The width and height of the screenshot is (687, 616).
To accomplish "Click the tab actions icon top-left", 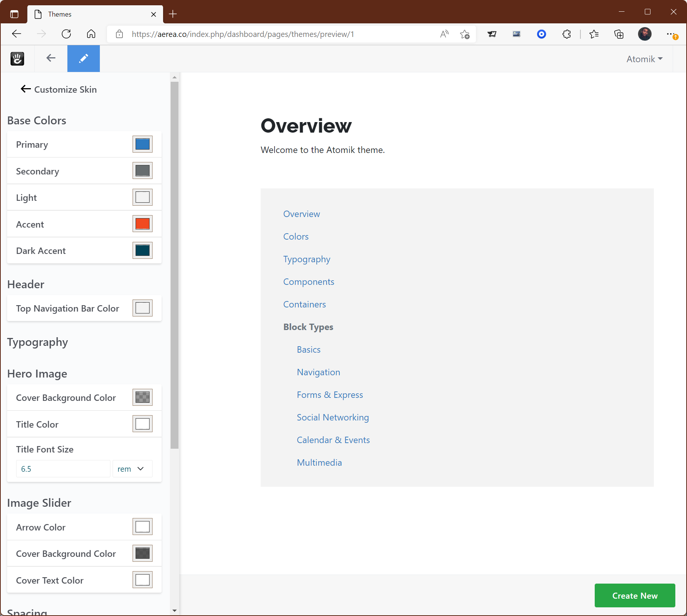I will coord(14,14).
